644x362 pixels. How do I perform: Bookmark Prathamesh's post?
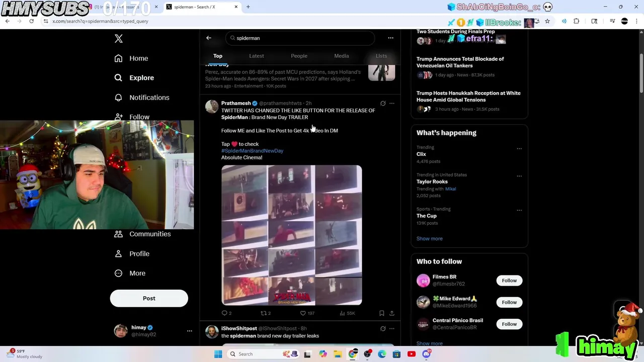(382, 313)
